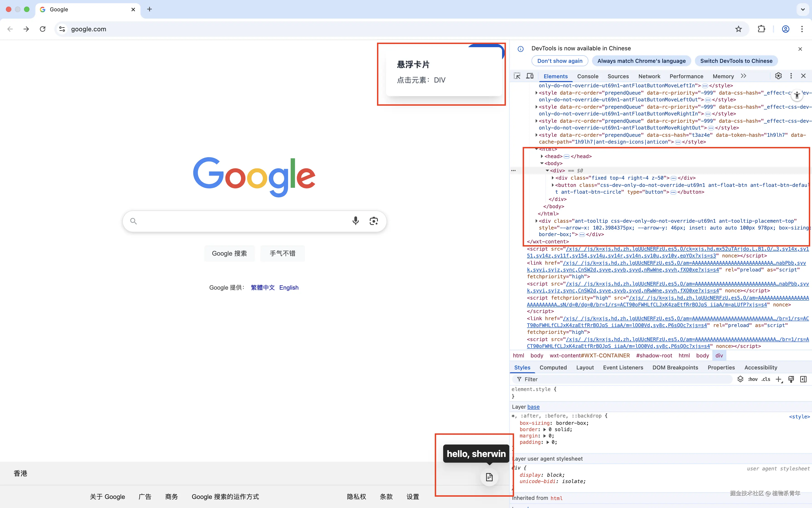812x508 pixels.
Task: Open the Network tab
Action: click(649, 76)
